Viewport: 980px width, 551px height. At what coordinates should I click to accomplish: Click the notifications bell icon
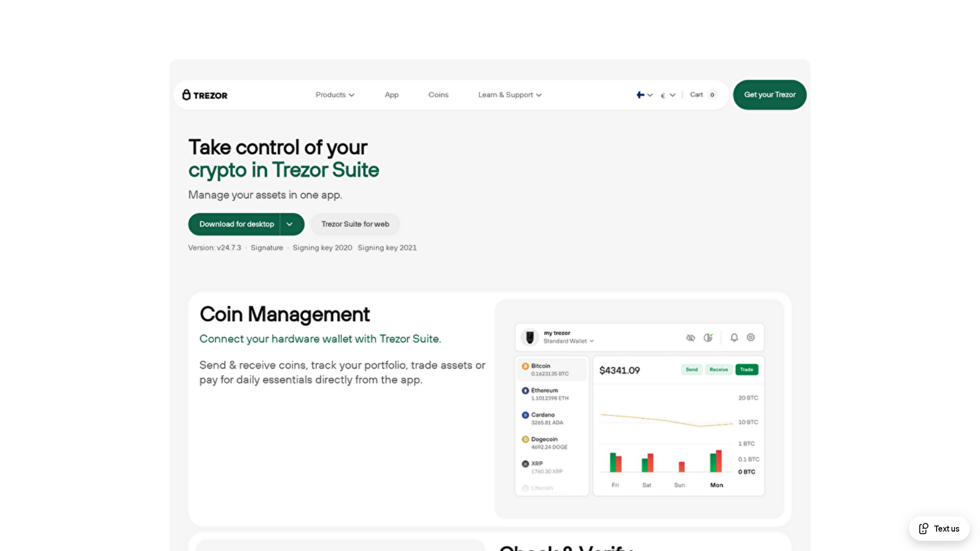click(734, 337)
